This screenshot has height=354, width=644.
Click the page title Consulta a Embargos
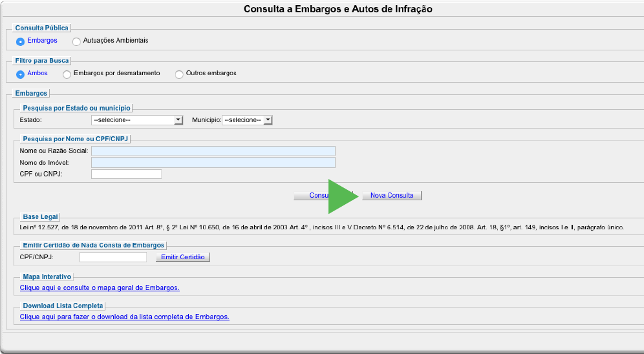[338, 10]
